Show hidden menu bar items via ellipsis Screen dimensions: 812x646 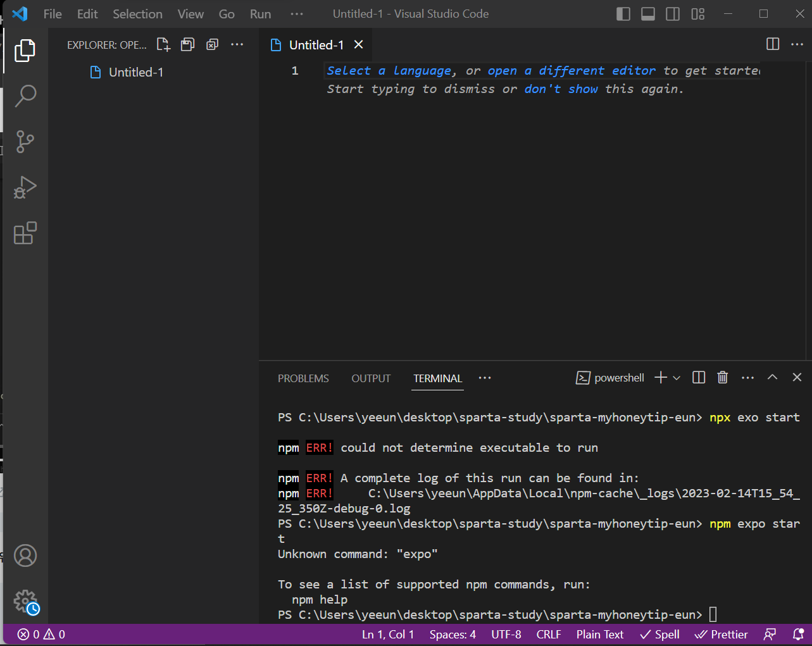[297, 14]
